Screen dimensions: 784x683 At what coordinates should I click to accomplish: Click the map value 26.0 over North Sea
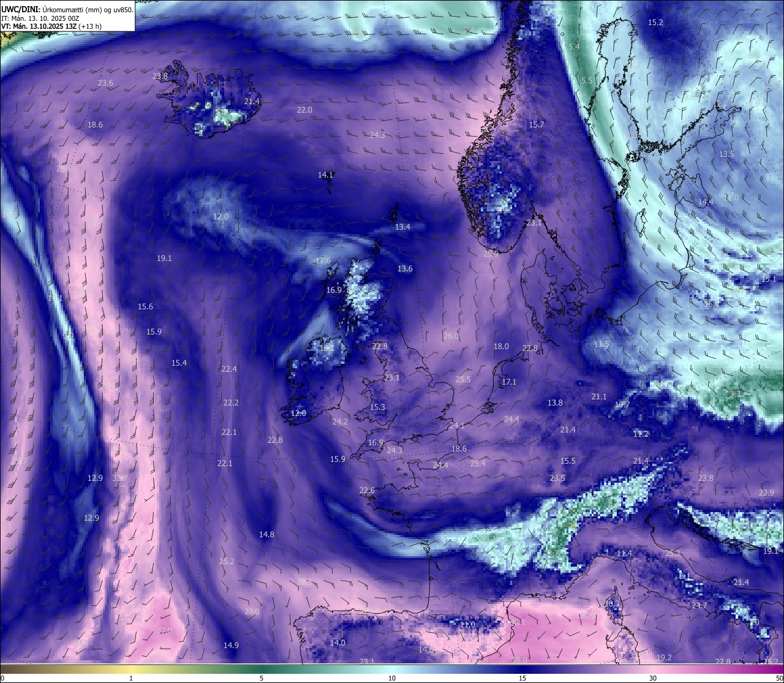point(451,336)
